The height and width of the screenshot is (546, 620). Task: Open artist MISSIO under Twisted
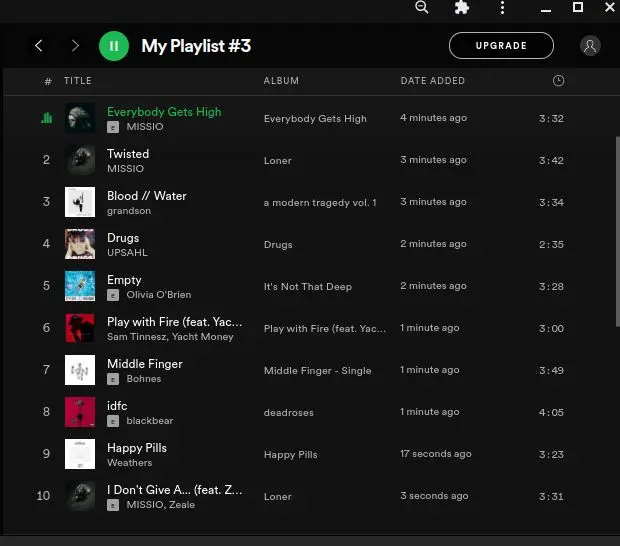(125, 168)
